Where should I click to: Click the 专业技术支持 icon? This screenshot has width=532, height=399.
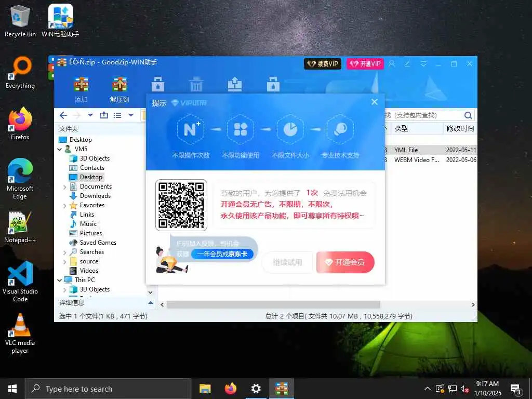(x=340, y=129)
